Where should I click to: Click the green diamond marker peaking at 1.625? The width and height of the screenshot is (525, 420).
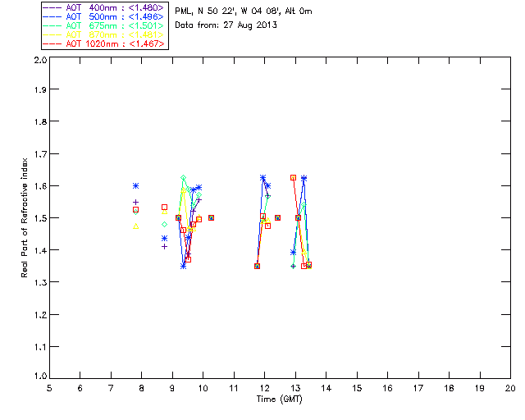click(183, 178)
